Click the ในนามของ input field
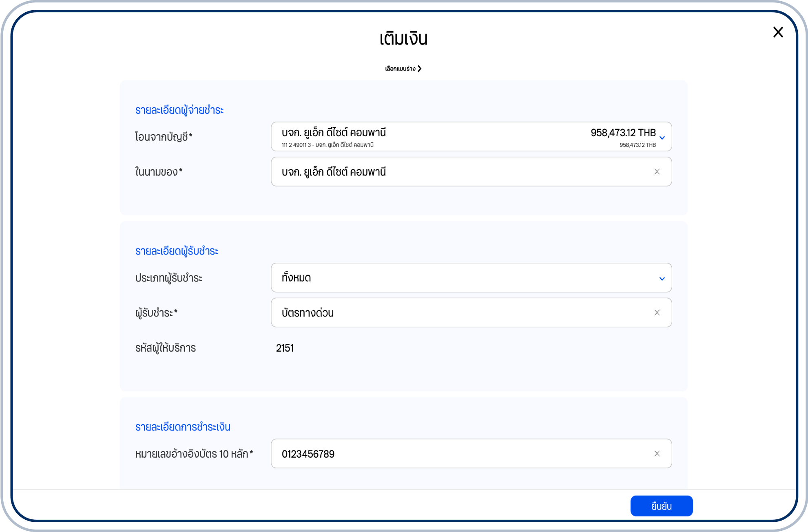Screen dimensions: 808x532 click(x=471, y=172)
